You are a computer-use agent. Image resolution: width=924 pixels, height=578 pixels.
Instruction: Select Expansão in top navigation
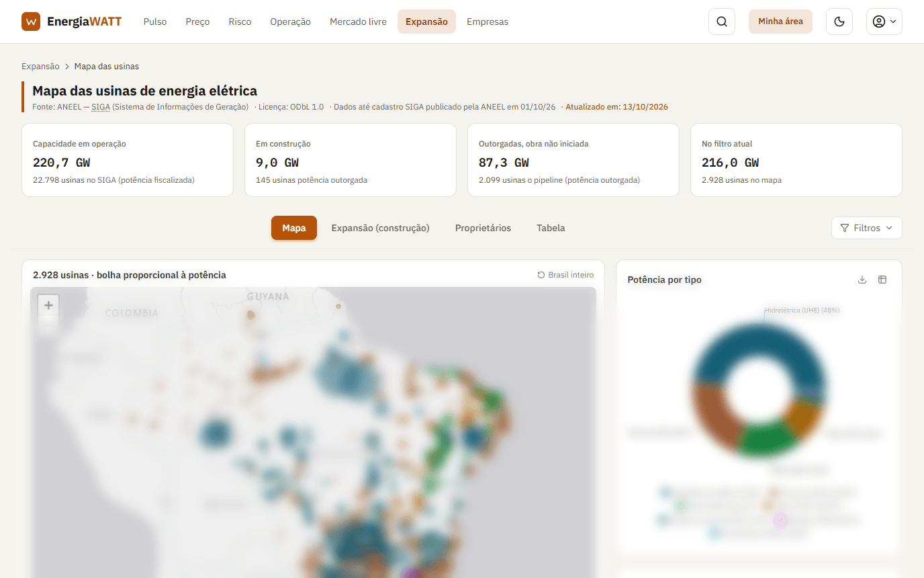click(426, 22)
